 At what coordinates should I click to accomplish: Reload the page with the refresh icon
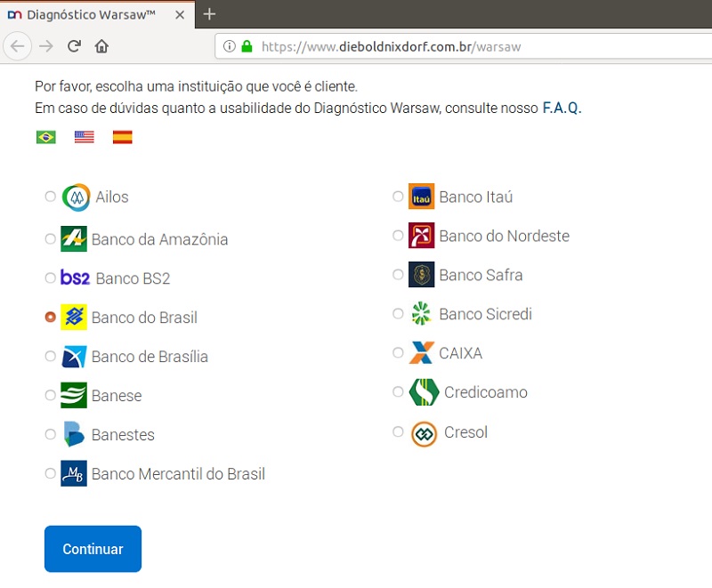pos(74,46)
